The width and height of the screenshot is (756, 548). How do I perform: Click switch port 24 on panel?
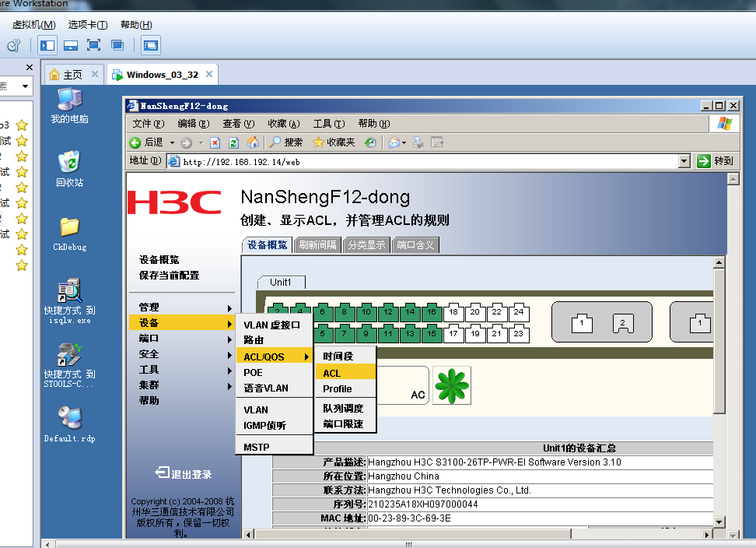tap(519, 313)
